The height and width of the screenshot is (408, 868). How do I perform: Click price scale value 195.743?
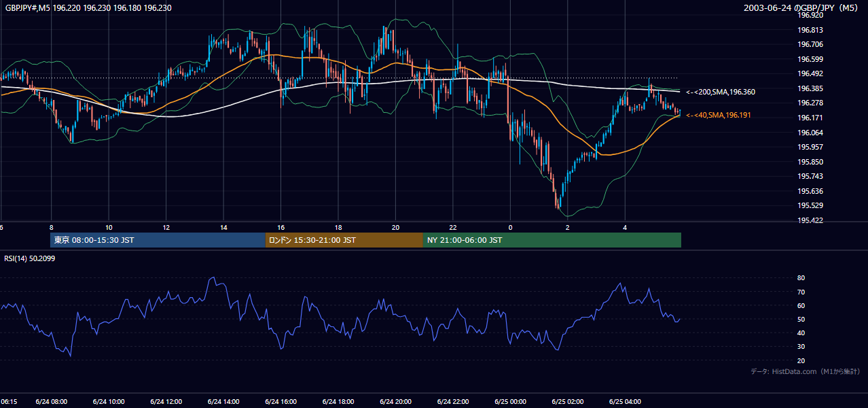810,176
